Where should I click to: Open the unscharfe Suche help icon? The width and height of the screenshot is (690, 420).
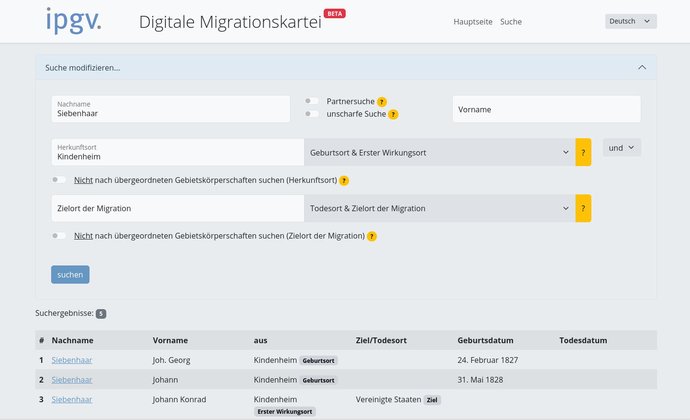click(393, 114)
